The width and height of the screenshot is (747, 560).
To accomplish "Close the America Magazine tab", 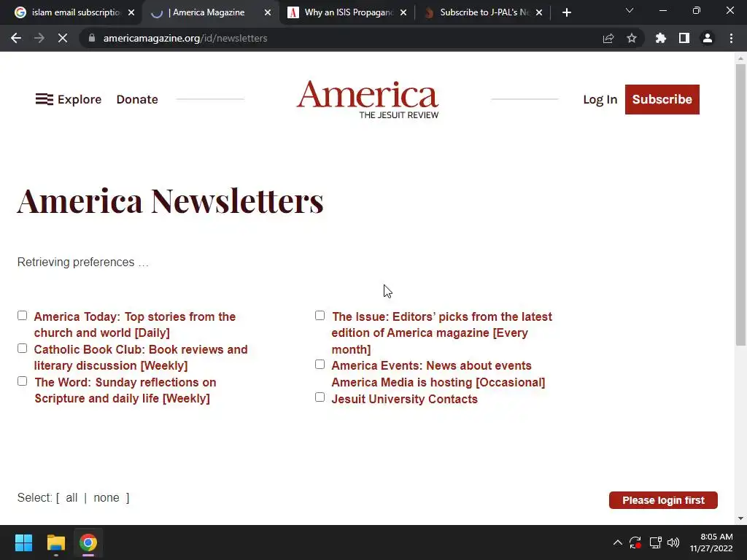I will click(x=268, y=12).
